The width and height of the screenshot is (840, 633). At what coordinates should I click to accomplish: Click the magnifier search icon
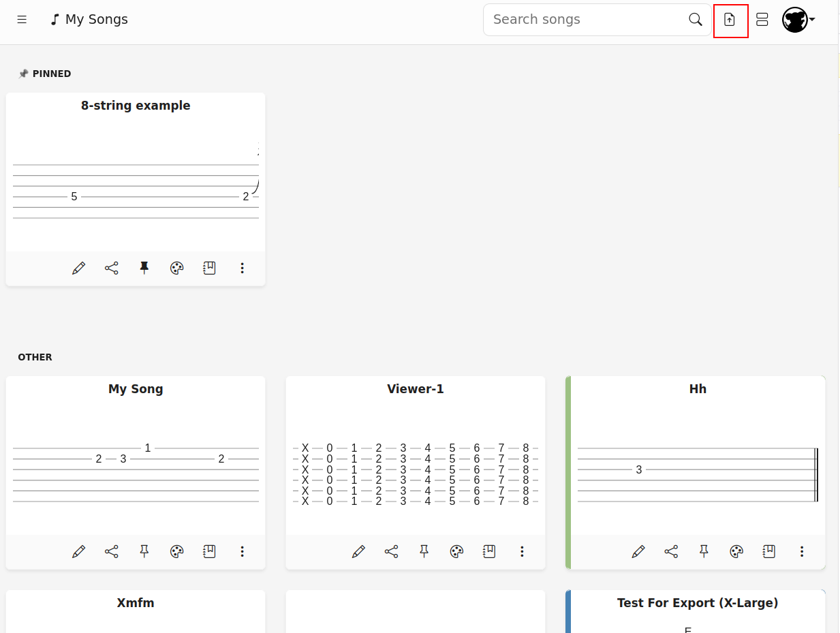695,20
